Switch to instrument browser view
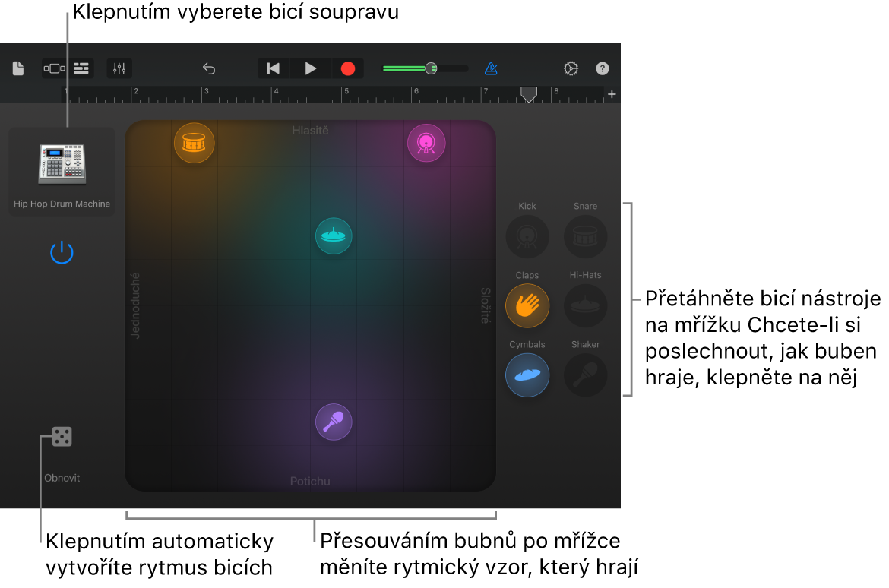This screenshot has width=889, height=588. pos(55,68)
